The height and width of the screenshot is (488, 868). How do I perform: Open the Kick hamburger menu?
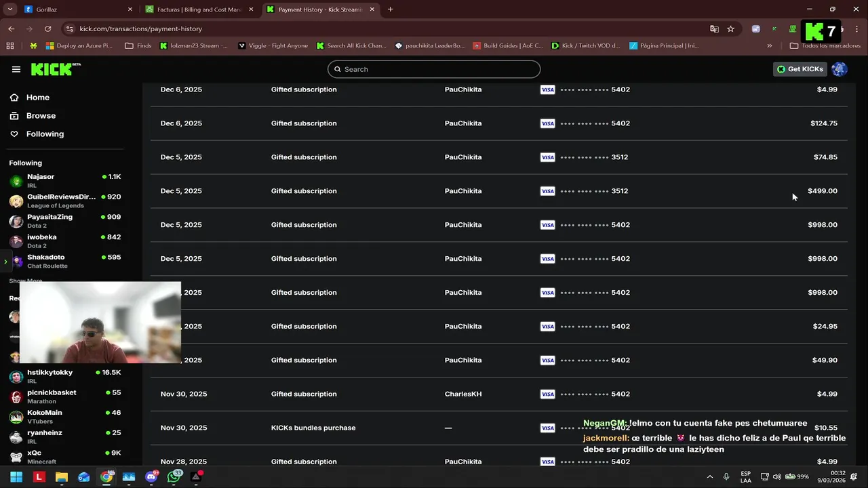click(x=16, y=69)
